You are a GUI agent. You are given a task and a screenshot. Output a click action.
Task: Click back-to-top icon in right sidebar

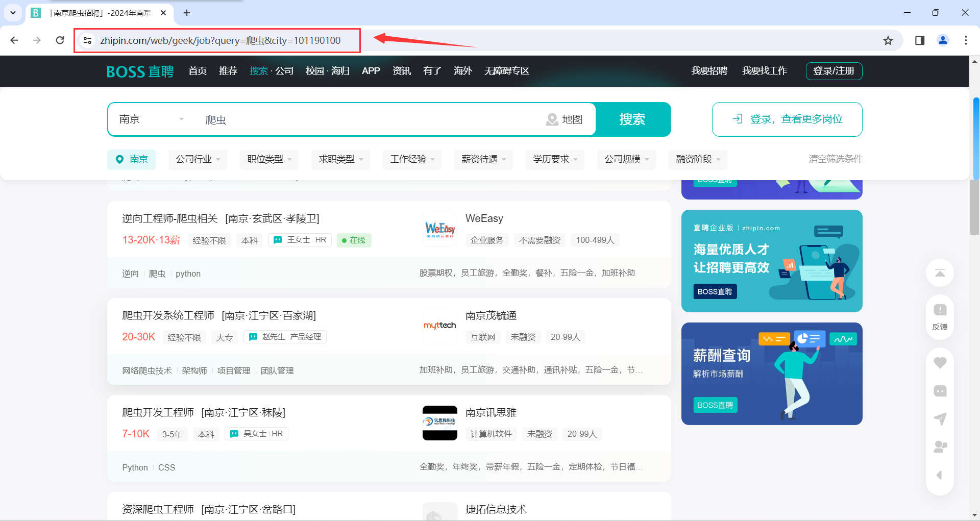(940, 273)
